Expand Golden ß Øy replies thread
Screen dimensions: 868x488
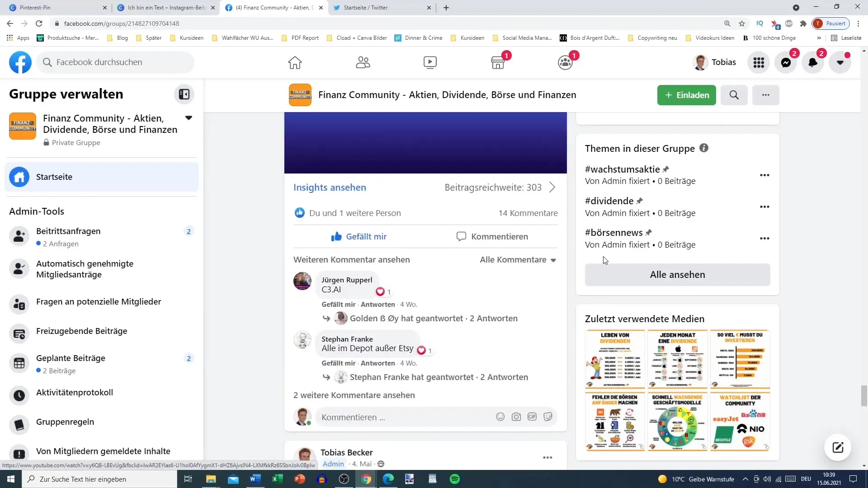[434, 319]
